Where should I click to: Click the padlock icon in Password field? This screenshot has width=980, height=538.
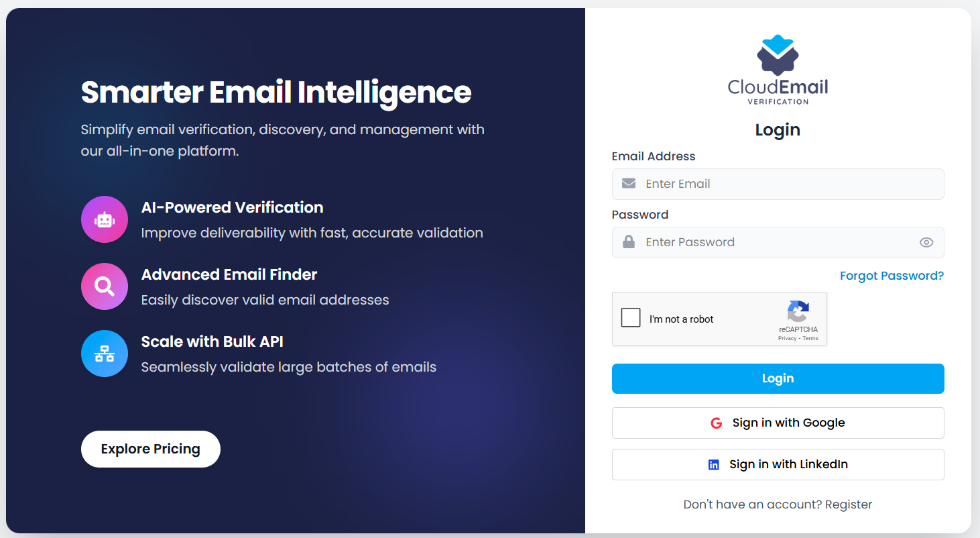click(x=629, y=241)
